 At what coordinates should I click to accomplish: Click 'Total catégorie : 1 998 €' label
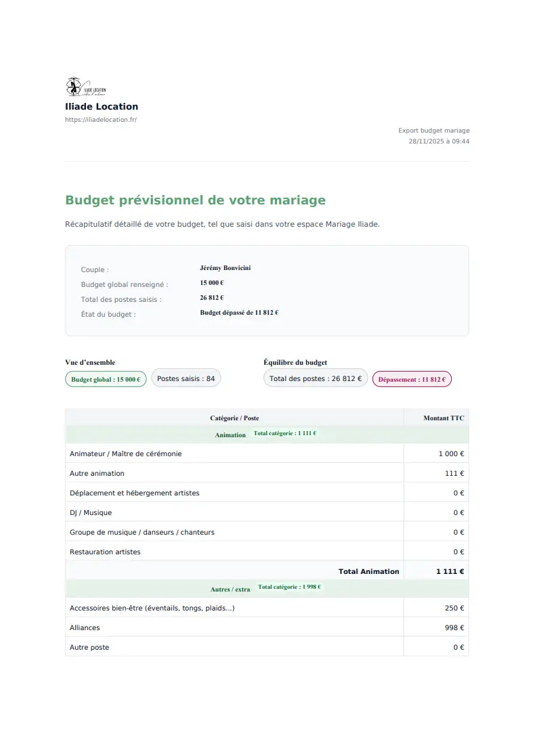(289, 587)
